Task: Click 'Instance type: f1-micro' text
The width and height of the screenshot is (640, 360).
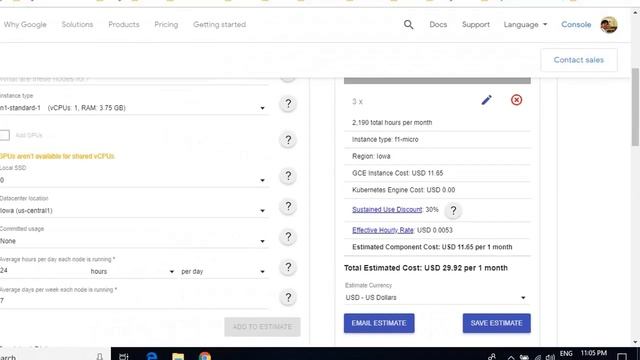Action: (385, 139)
